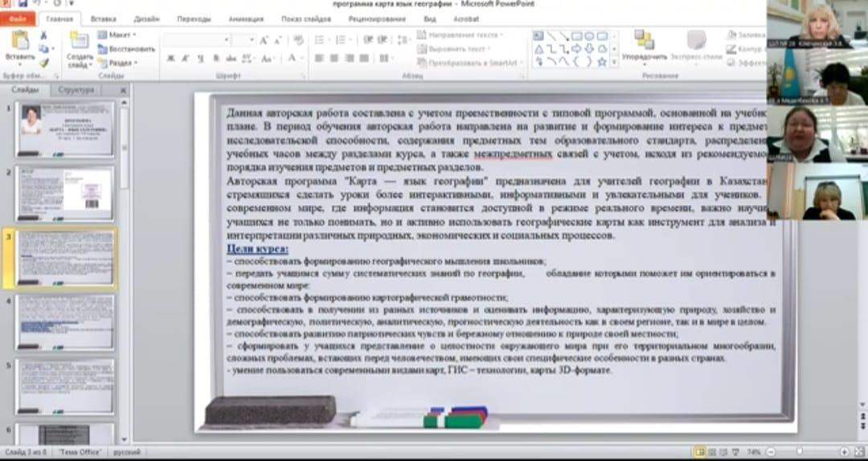Screen dimensions: 868x461
Task: Select slide 4 thumbnail in slides panel
Action: point(65,321)
